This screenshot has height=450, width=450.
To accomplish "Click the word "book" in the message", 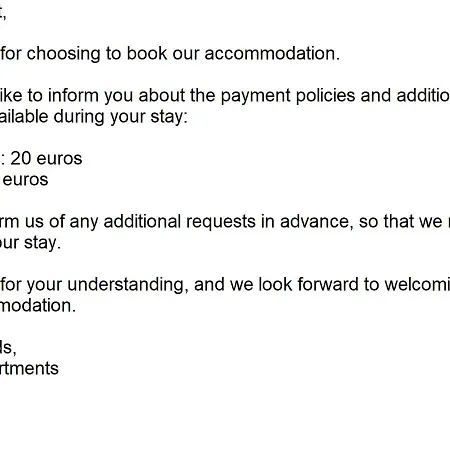I will (147, 54).
